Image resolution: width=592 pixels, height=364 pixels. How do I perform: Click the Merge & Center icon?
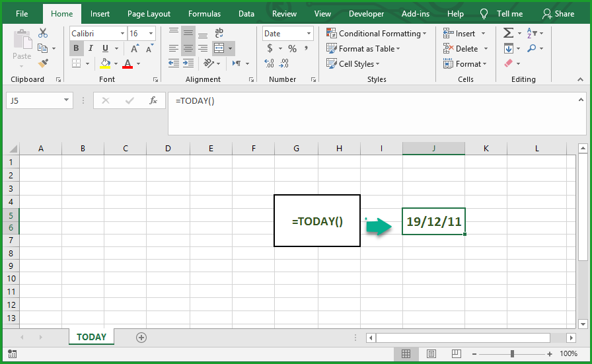[219, 48]
